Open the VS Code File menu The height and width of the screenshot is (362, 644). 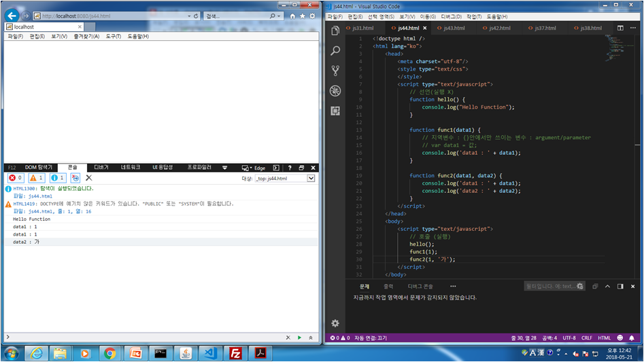tap(335, 16)
